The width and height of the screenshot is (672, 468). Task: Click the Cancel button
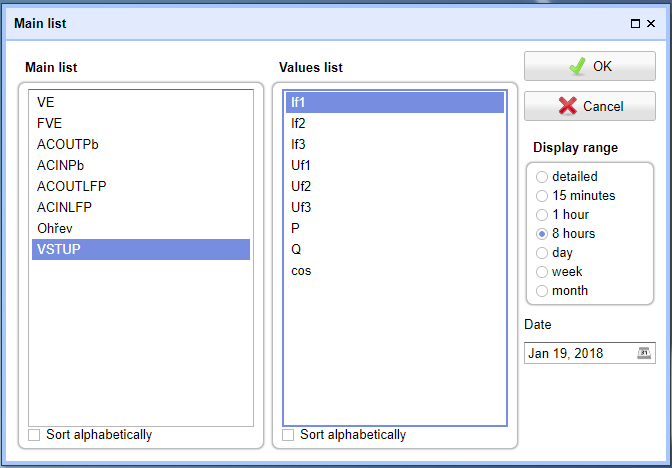point(590,106)
